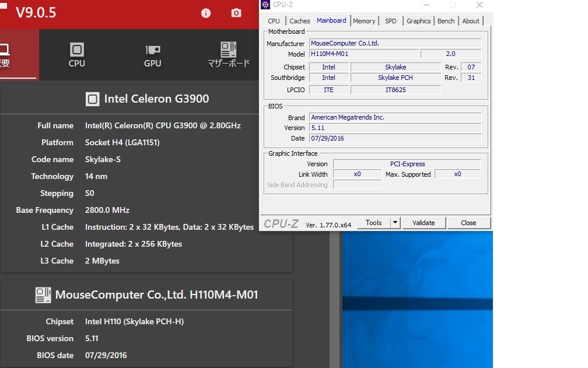The height and width of the screenshot is (368, 588).
Task: Click the CPU-Z window title icon
Action: tap(266, 5)
